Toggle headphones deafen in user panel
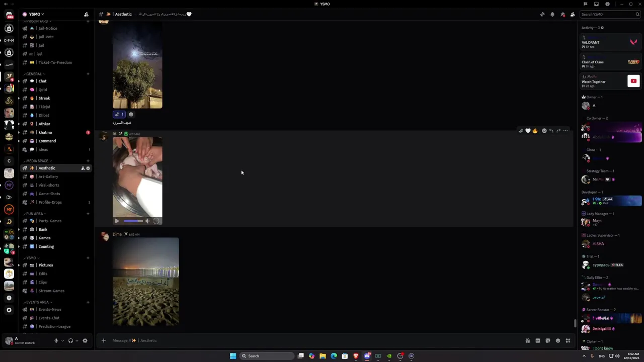 (70, 340)
